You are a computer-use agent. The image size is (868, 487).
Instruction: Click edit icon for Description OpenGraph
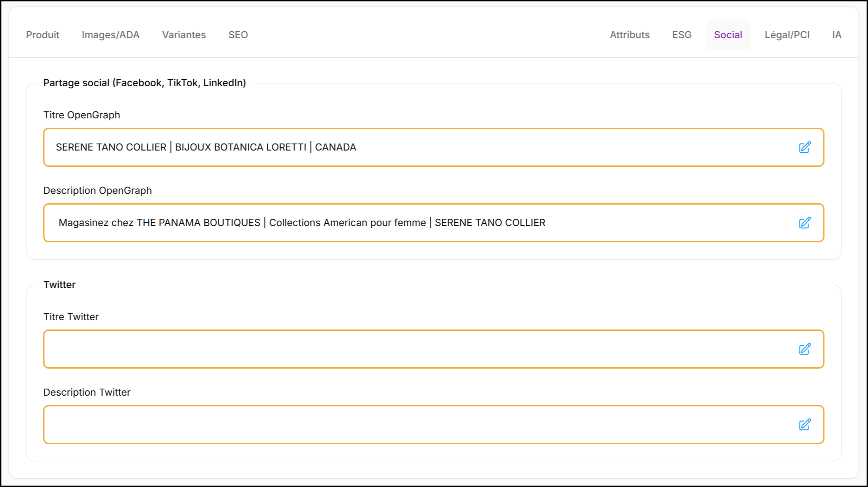[x=805, y=223]
